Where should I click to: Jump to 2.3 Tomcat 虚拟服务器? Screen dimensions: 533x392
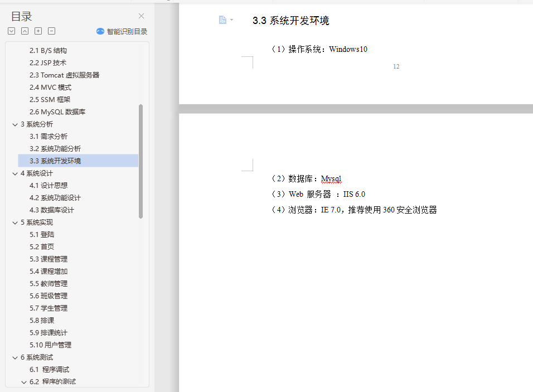click(64, 75)
